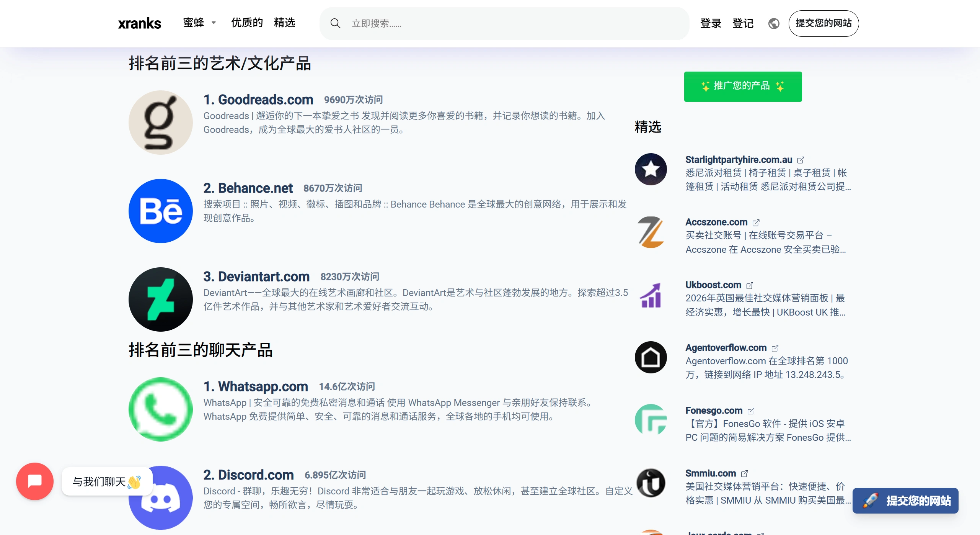980x535 pixels.
Task: Open the Smmiu.com link
Action: [x=711, y=473]
